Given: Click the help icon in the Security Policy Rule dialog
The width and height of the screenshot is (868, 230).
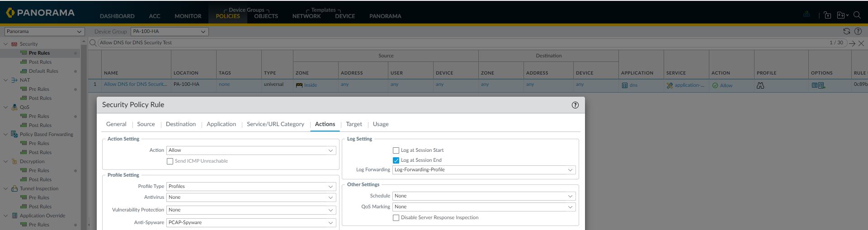Looking at the screenshot, I should point(575,105).
